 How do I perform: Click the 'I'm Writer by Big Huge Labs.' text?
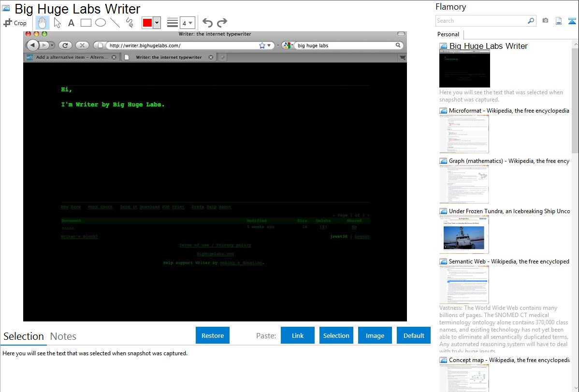113,104
